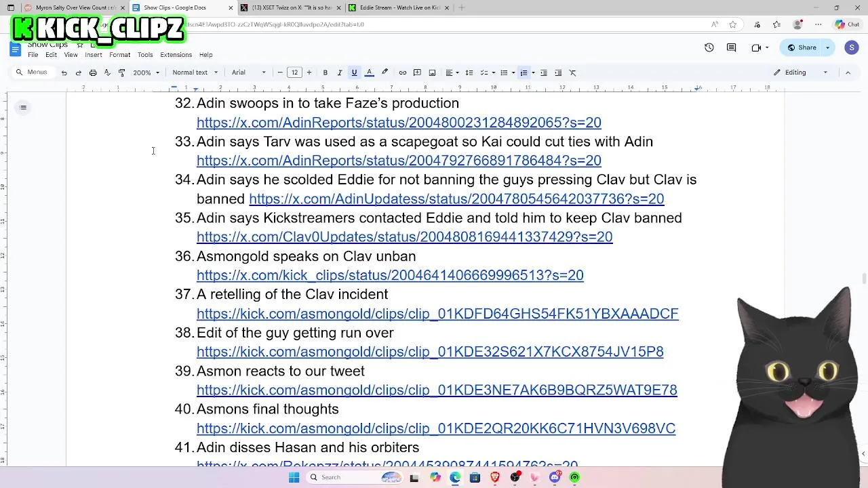The width and height of the screenshot is (868, 488).
Task: Open the zoom level 200% dropdown
Action: [146, 73]
